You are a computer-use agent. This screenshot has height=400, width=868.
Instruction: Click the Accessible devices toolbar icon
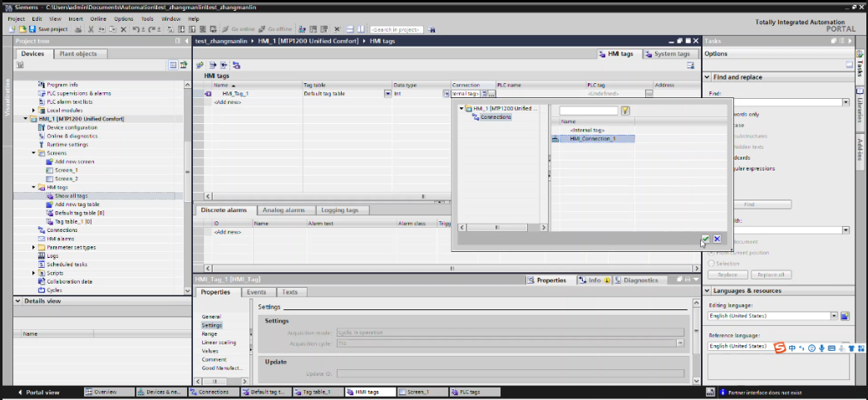303,29
